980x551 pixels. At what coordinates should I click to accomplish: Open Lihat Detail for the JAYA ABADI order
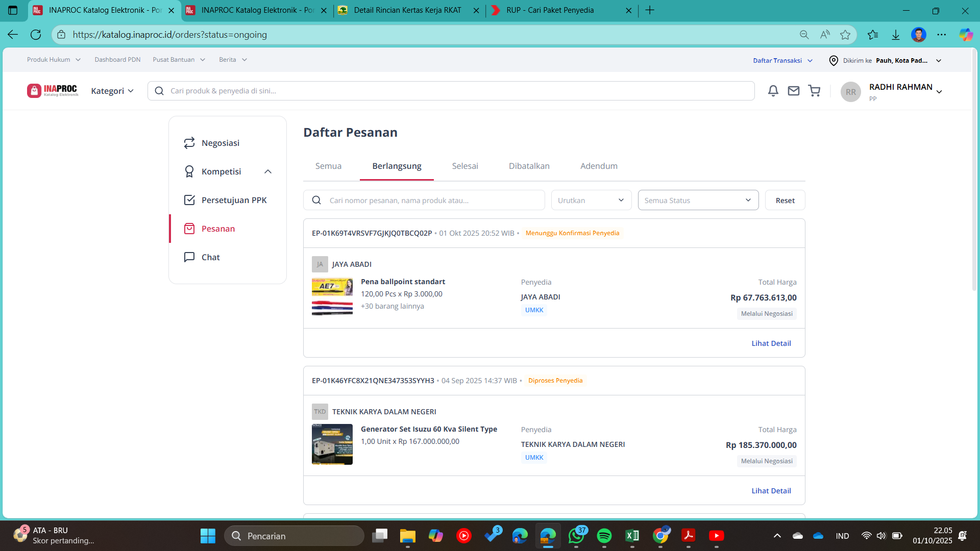point(771,343)
